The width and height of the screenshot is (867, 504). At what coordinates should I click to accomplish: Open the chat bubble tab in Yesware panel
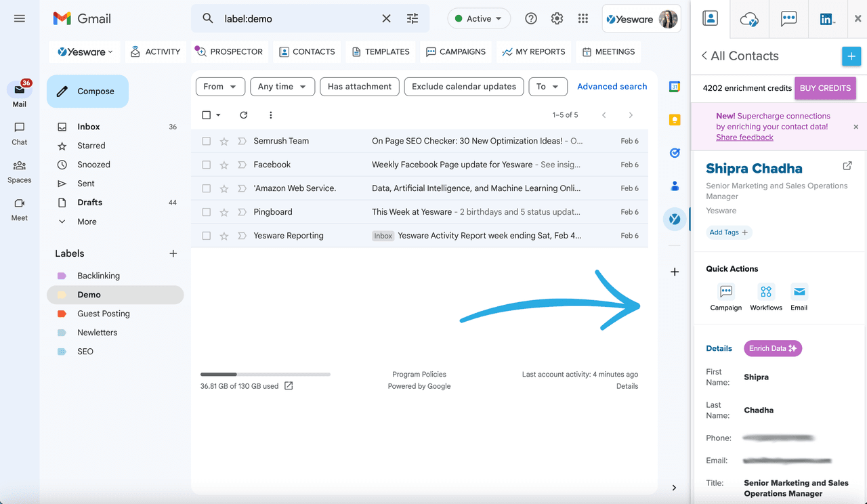(x=788, y=18)
